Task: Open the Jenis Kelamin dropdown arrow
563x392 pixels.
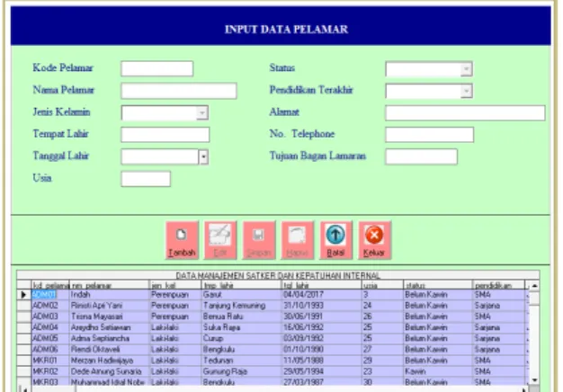Action: [202, 112]
